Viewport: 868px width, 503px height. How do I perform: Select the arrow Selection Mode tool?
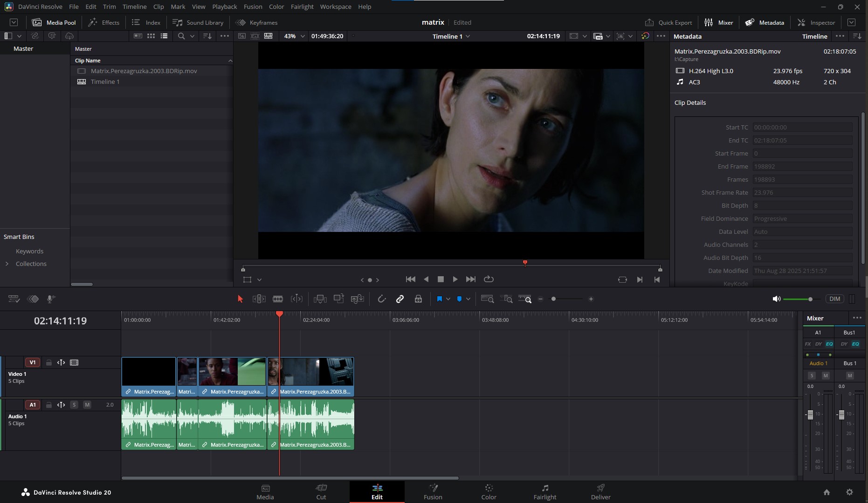[240, 299]
